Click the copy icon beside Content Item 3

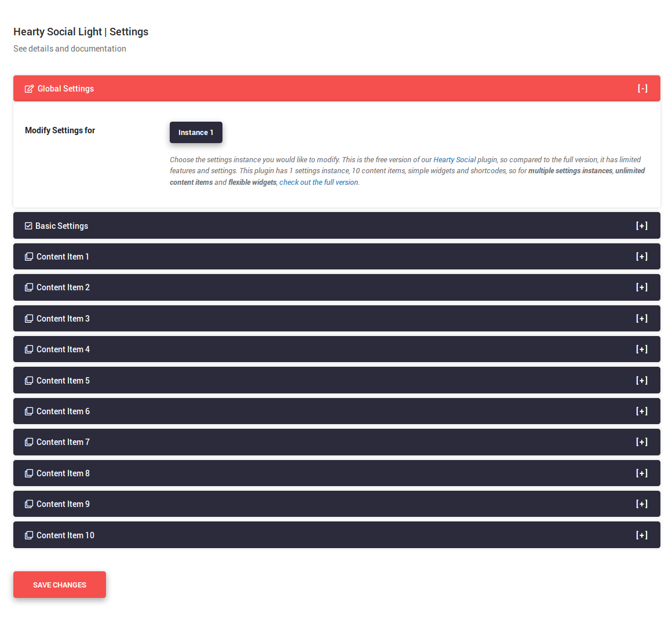click(x=29, y=319)
